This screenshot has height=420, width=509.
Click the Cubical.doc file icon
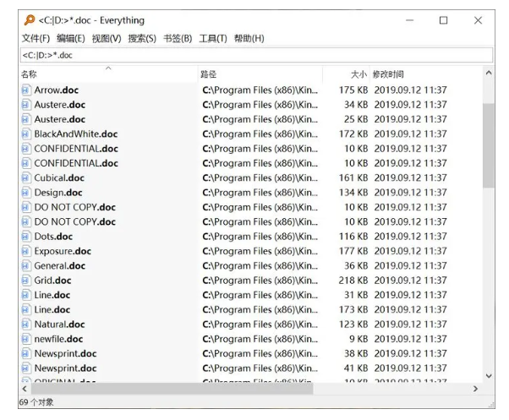click(x=26, y=177)
